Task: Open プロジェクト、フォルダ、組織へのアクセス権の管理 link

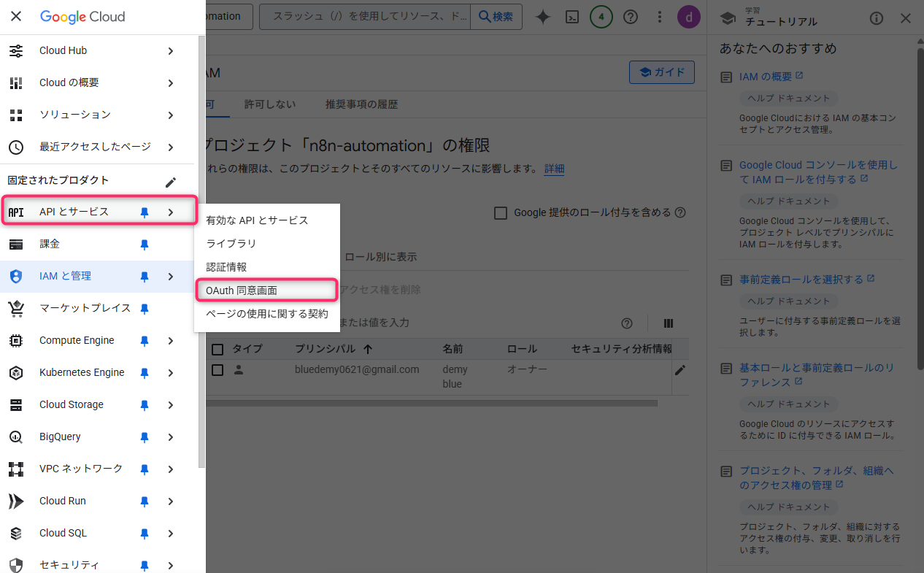Action: point(817,477)
